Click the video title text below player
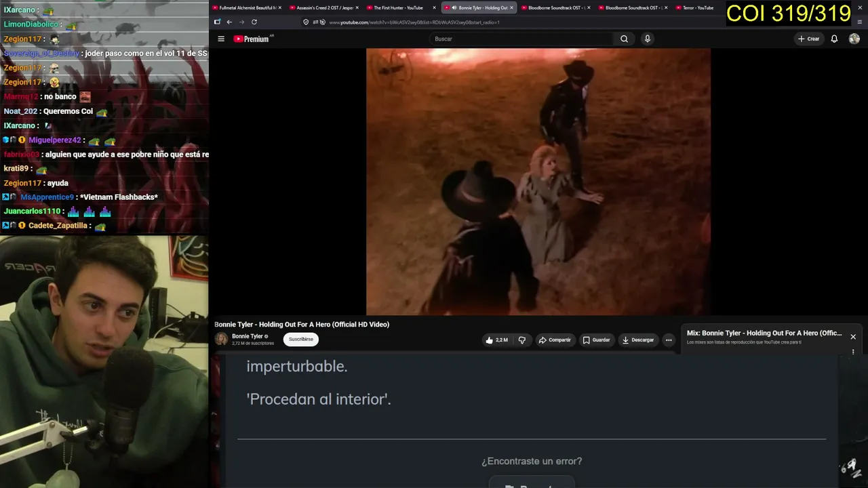Viewport: 868px width, 488px height. pos(302,325)
